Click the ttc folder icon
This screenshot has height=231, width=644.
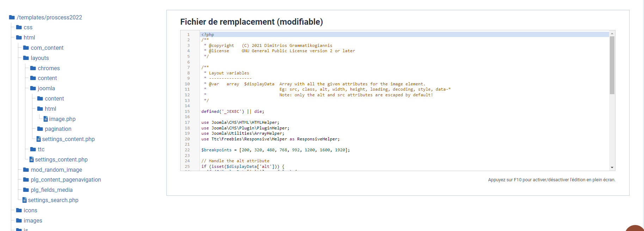click(33, 149)
